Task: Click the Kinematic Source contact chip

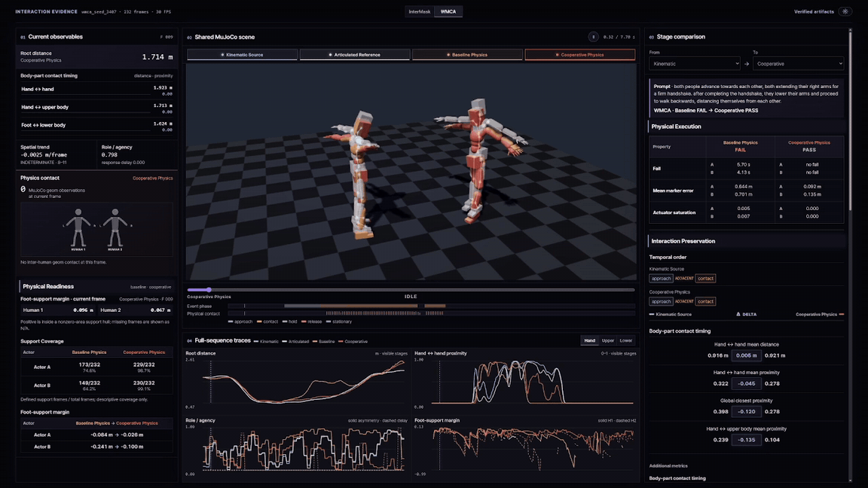Action: [705, 279]
